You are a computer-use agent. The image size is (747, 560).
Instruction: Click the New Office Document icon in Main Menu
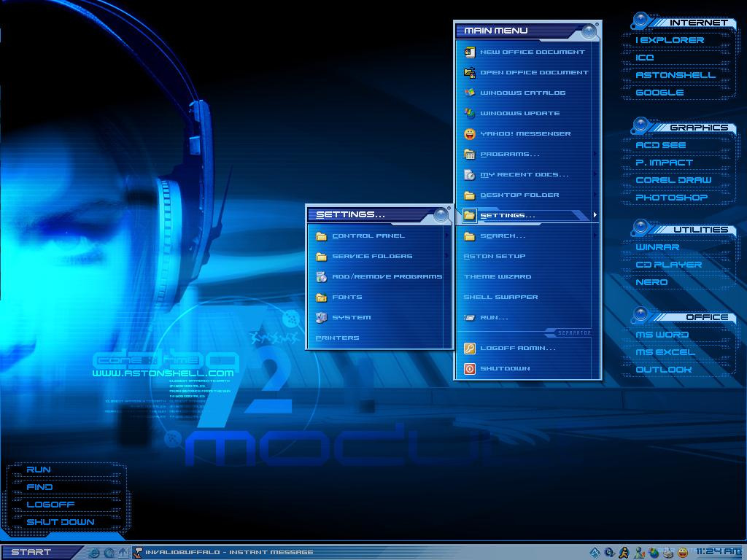[x=470, y=52]
